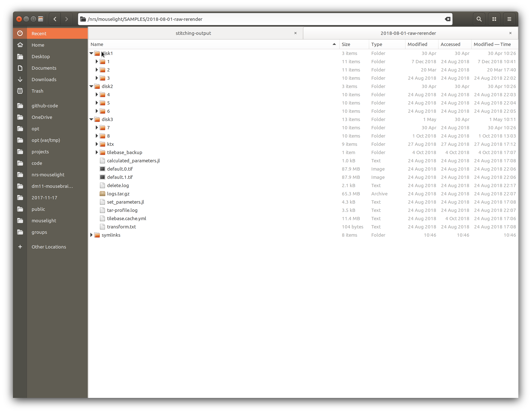Click the logs.tar.gz archive file

(118, 194)
